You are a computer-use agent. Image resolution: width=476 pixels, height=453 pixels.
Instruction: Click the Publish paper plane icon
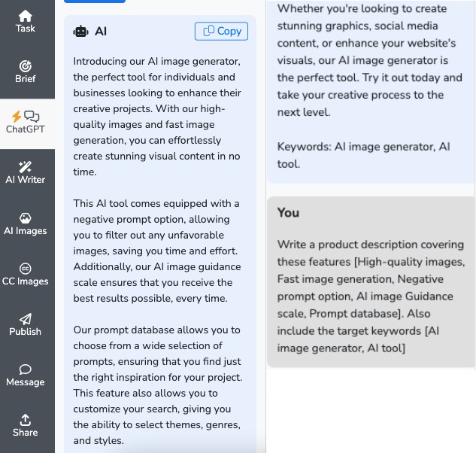26,319
